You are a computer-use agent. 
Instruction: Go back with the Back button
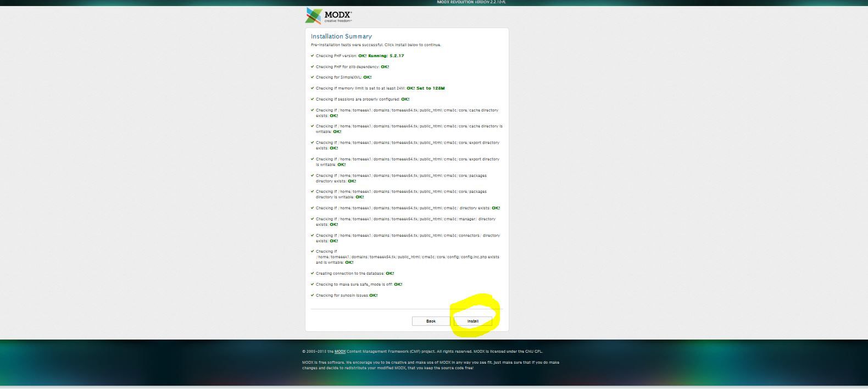[431, 321]
